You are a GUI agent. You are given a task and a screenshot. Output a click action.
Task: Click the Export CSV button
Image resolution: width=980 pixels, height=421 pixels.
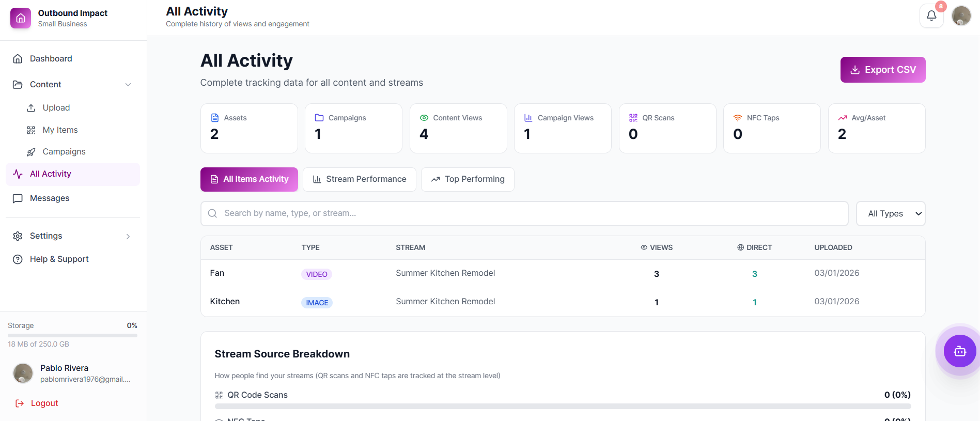click(882, 70)
